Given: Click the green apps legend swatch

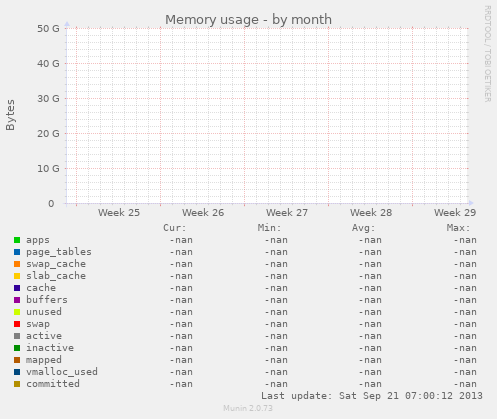Looking at the screenshot, I should click(17, 240).
